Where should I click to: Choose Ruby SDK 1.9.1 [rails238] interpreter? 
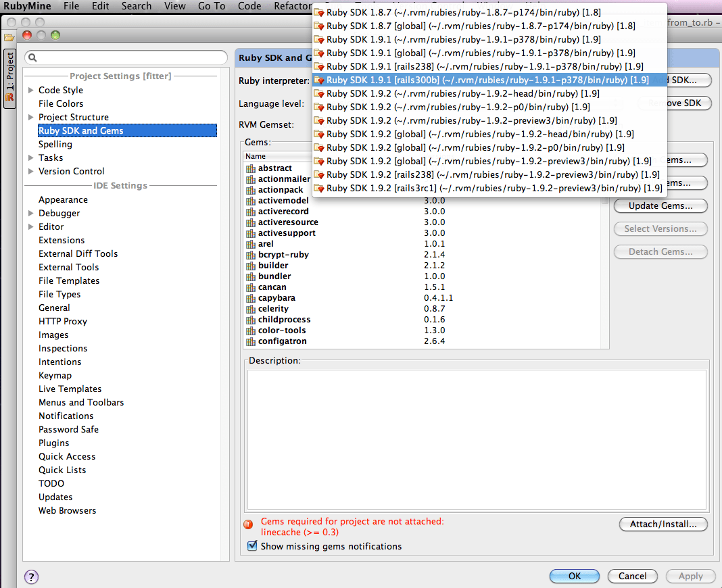[x=489, y=67]
